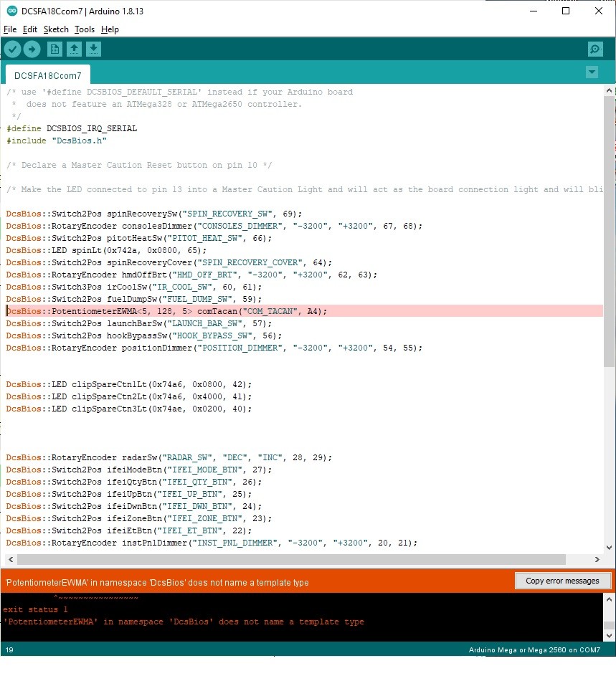Click Copy error messages button
Viewport: 616px width, 676px height.
click(562, 581)
